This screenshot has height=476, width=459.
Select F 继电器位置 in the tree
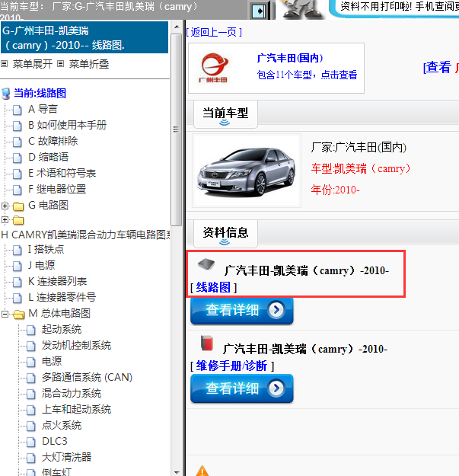pyautogui.click(x=57, y=190)
